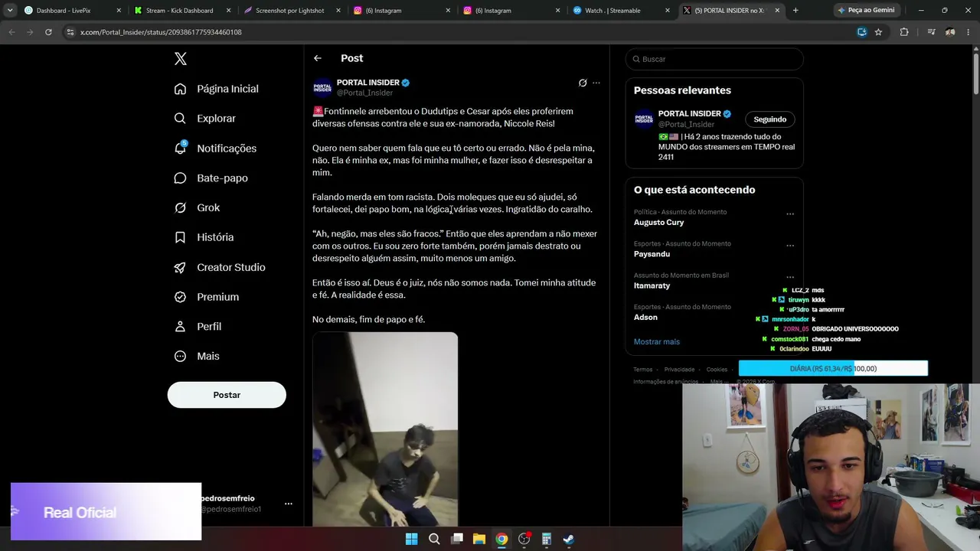Open the Termos footer link

642,370
